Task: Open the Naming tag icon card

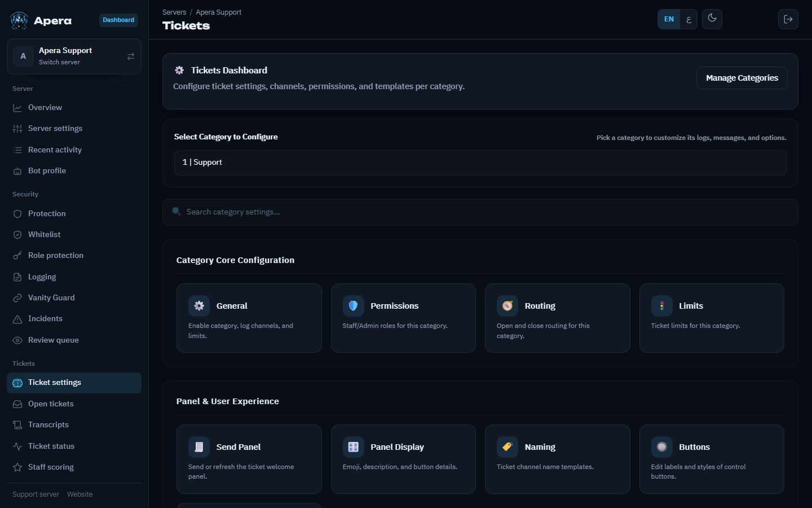Action: coord(507,447)
